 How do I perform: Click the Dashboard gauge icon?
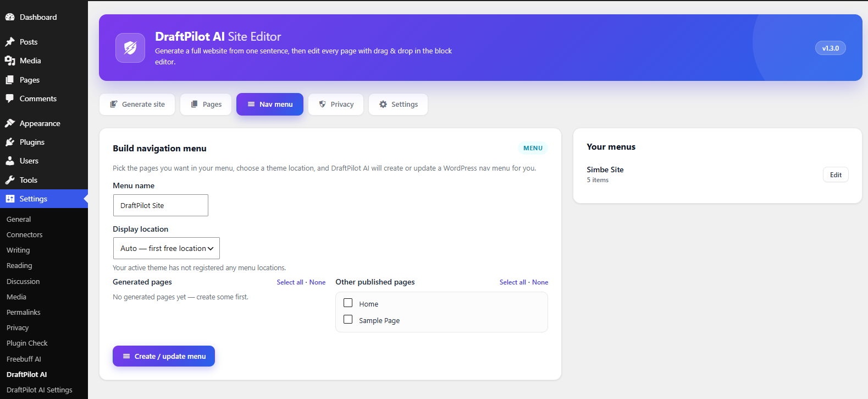10,17
